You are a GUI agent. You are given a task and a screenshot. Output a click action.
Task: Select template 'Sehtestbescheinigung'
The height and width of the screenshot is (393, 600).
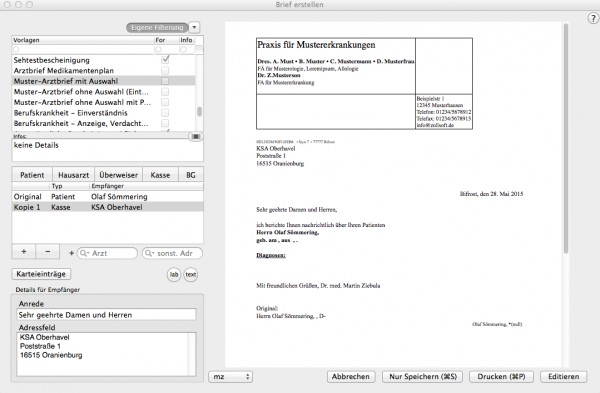point(52,60)
